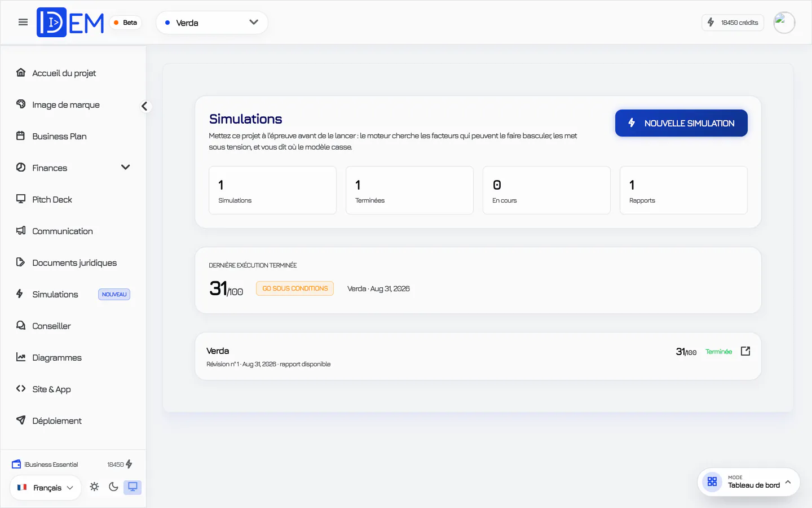The image size is (812, 508).
Task: Click NOUVELLE SIMULATION button
Action: (681, 123)
